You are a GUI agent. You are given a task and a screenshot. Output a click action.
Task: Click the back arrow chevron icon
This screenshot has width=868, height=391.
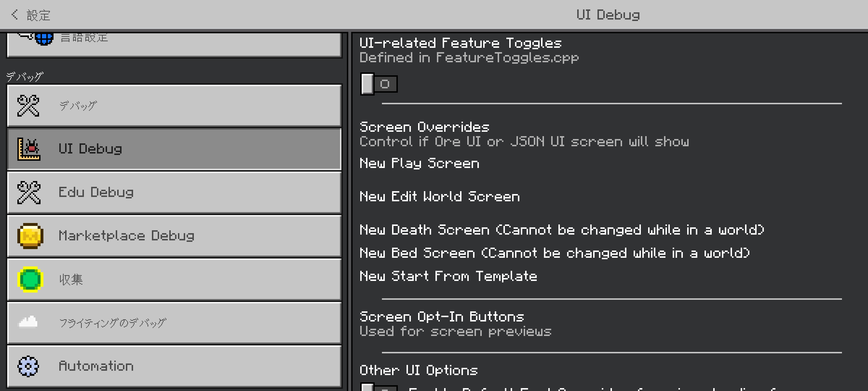[14, 15]
